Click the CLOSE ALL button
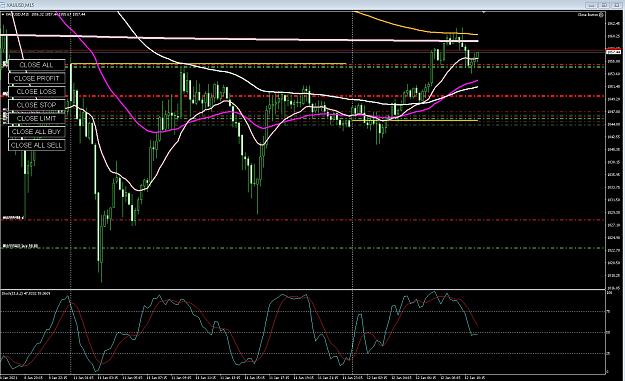Image resolution: width=625 pixels, height=381 pixels. tap(36, 65)
